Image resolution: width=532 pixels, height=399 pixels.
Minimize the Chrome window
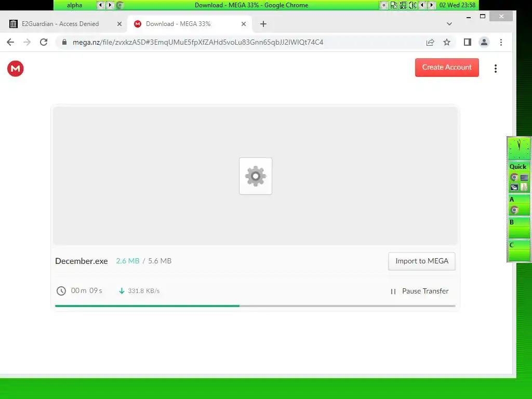coord(469,17)
